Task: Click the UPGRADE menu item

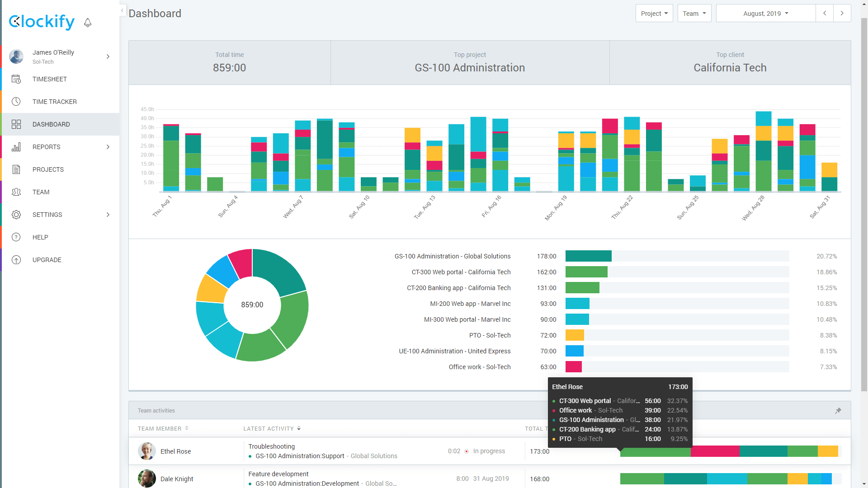Action: 47,259
